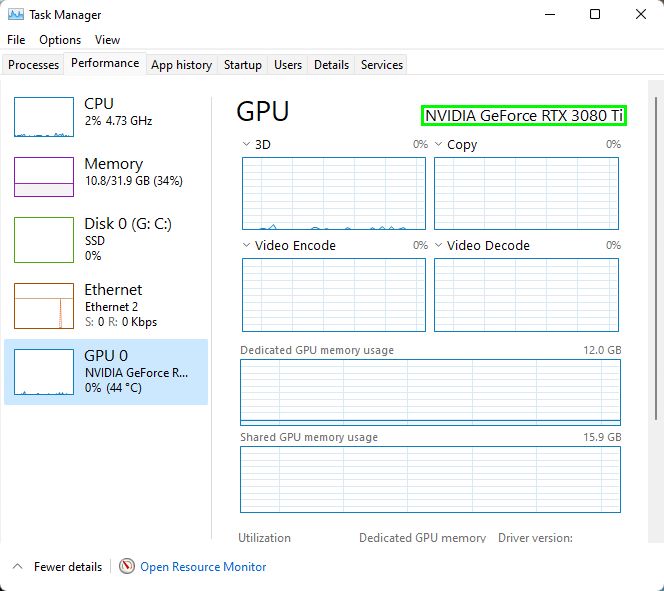This screenshot has height=591, width=664.
Task: Switch to the Startup tab
Action: [242, 65]
